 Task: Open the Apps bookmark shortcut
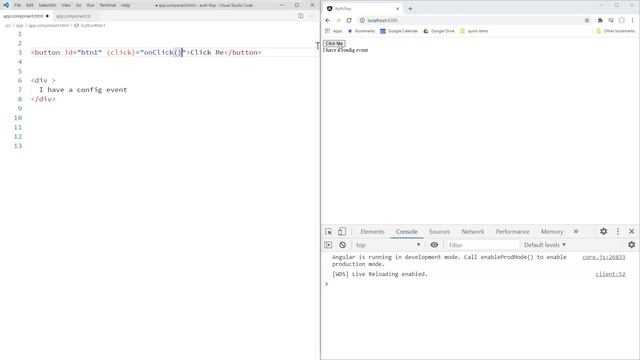pyautogui.click(x=333, y=31)
